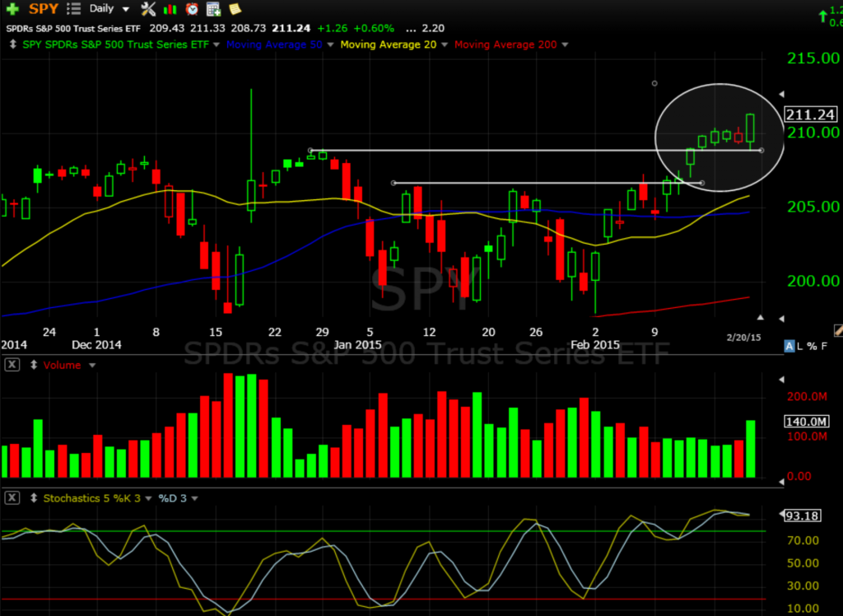The width and height of the screenshot is (843, 616).
Task: Select the %D 3 indicator label
Action: pyautogui.click(x=173, y=498)
